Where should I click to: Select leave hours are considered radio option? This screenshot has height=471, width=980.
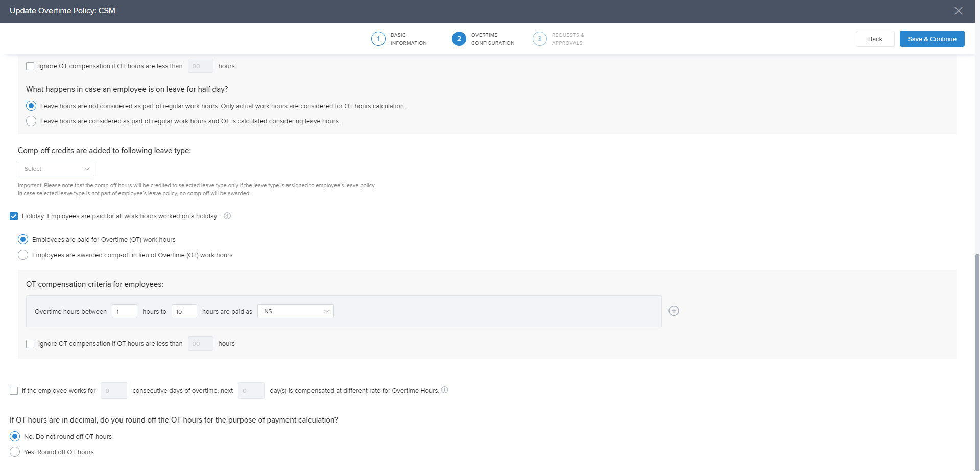31,121
